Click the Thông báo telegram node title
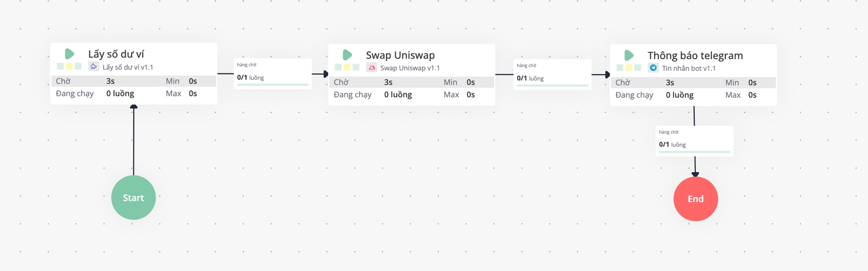This screenshot has width=868, height=271. tap(695, 55)
